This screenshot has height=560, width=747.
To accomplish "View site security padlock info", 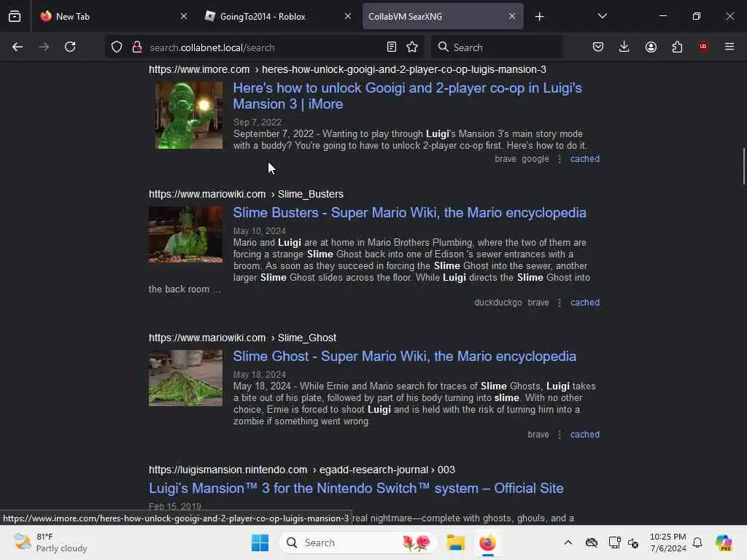I will click(136, 47).
